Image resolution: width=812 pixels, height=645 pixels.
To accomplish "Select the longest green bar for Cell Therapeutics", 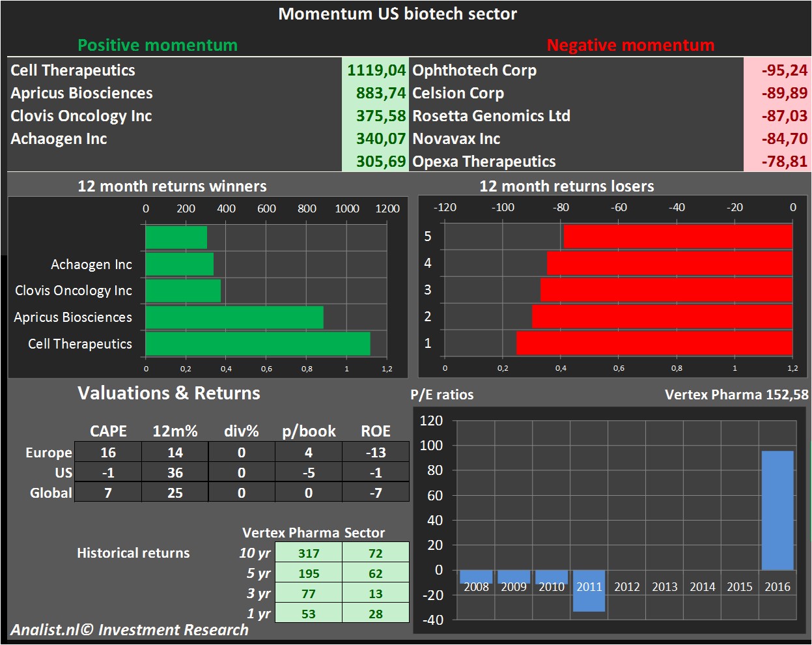I will [257, 343].
